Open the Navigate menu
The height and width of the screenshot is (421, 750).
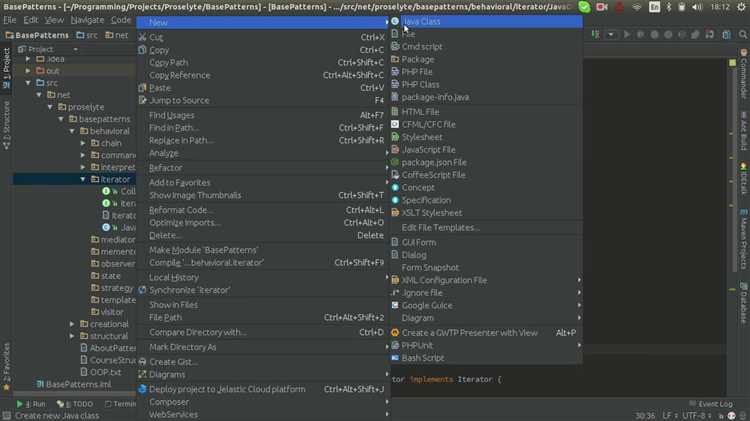pos(88,20)
